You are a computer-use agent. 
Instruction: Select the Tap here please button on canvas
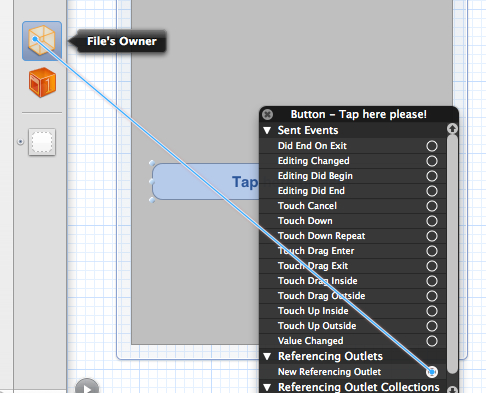(x=206, y=182)
